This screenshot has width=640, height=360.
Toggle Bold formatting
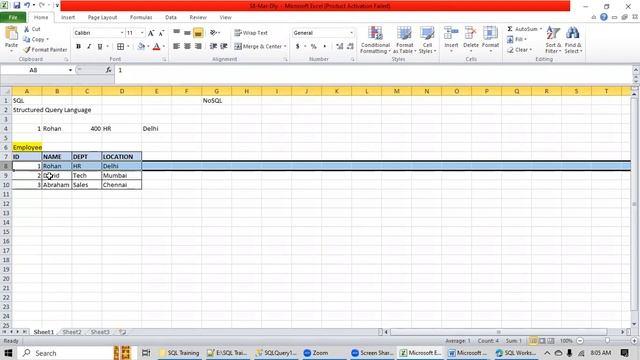(78, 47)
